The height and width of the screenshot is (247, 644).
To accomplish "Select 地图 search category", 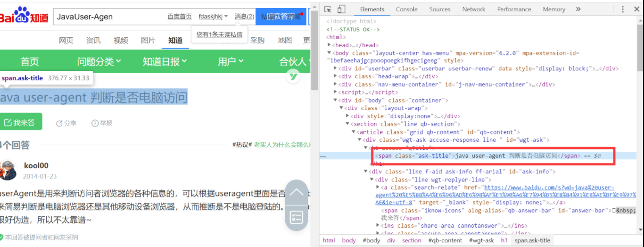I will (x=285, y=40).
